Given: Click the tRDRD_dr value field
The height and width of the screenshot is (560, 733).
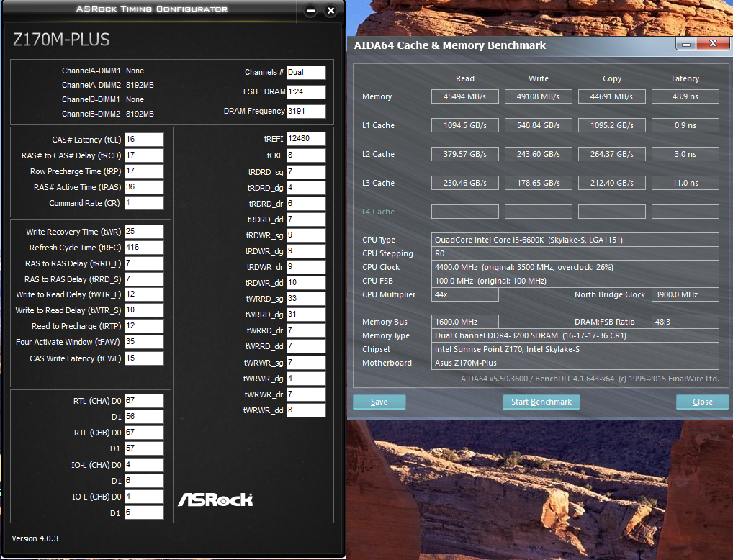Looking at the screenshot, I should point(306,203).
